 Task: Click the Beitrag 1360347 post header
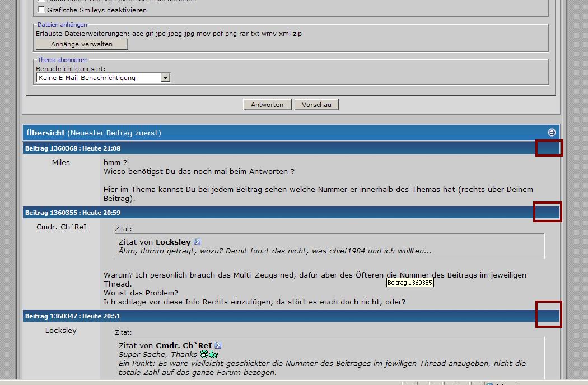pos(73,316)
